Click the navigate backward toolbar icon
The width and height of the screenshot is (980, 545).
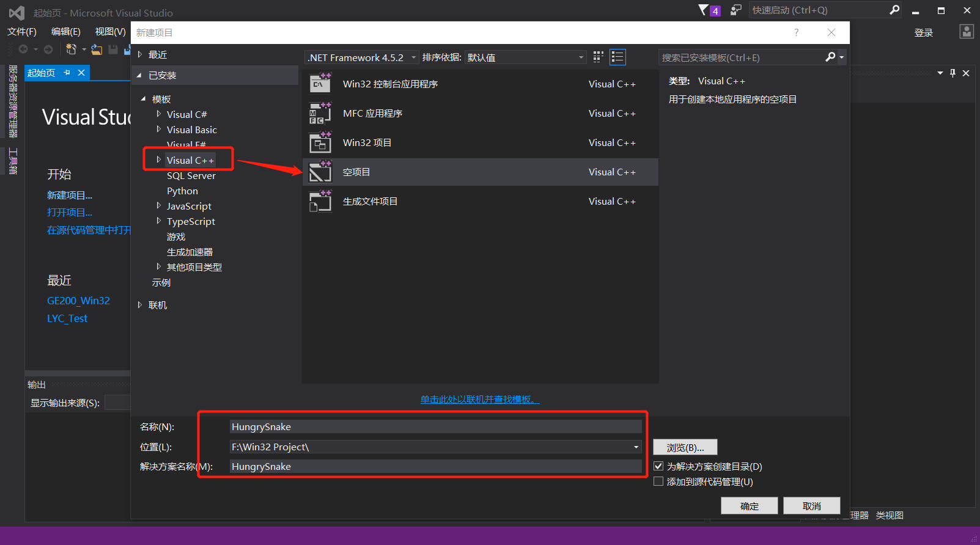pos(23,49)
